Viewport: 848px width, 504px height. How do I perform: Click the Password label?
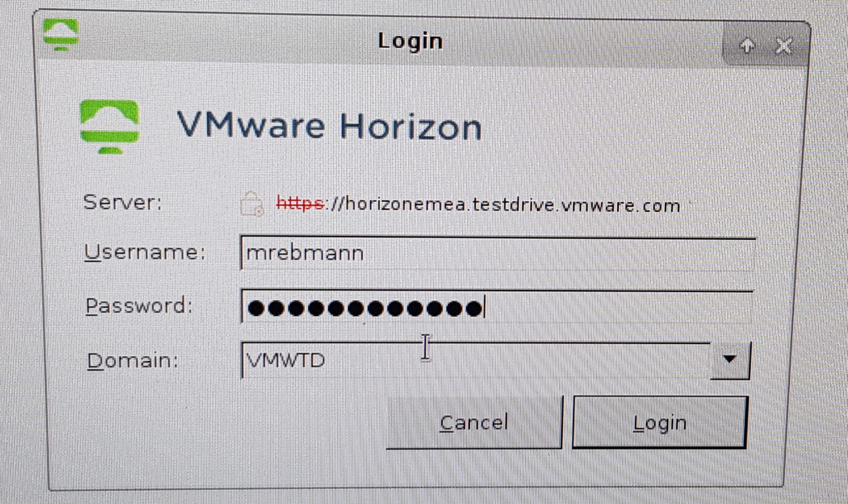click(x=139, y=305)
